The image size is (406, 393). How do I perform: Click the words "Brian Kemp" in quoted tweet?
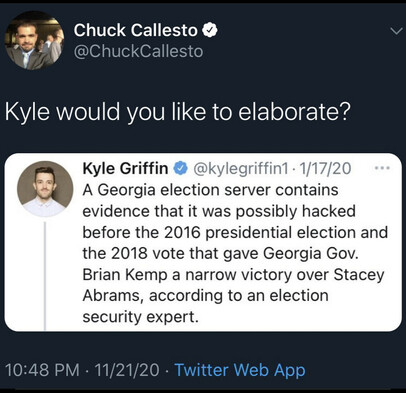click(125, 275)
